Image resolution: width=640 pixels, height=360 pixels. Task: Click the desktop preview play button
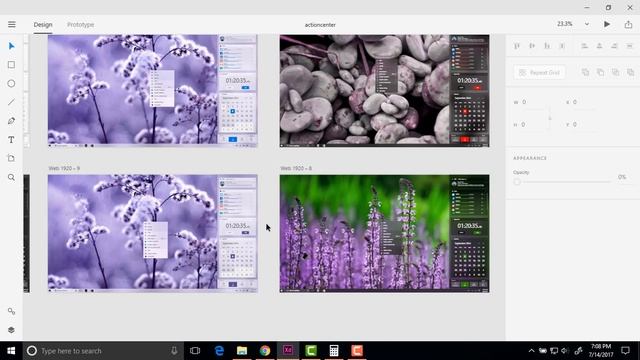click(x=607, y=24)
